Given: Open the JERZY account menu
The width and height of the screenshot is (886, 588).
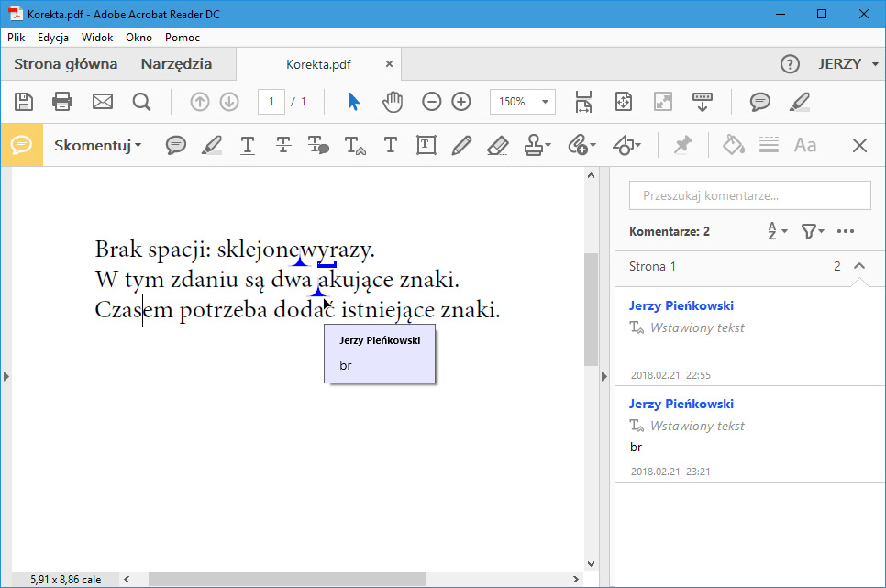Looking at the screenshot, I should [847, 64].
